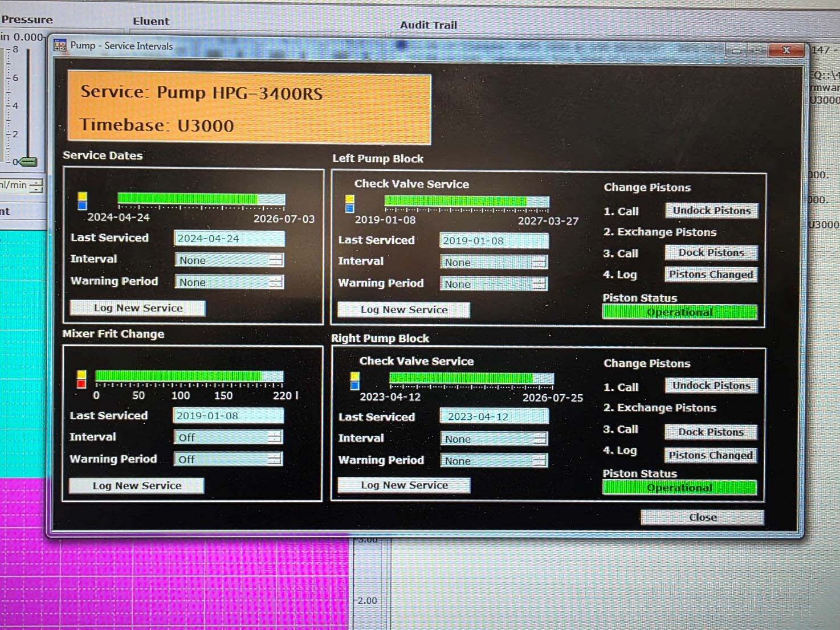Minimize the Pump Service Intervals window
This screenshot has width=840, height=630.
[x=737, y=51]
